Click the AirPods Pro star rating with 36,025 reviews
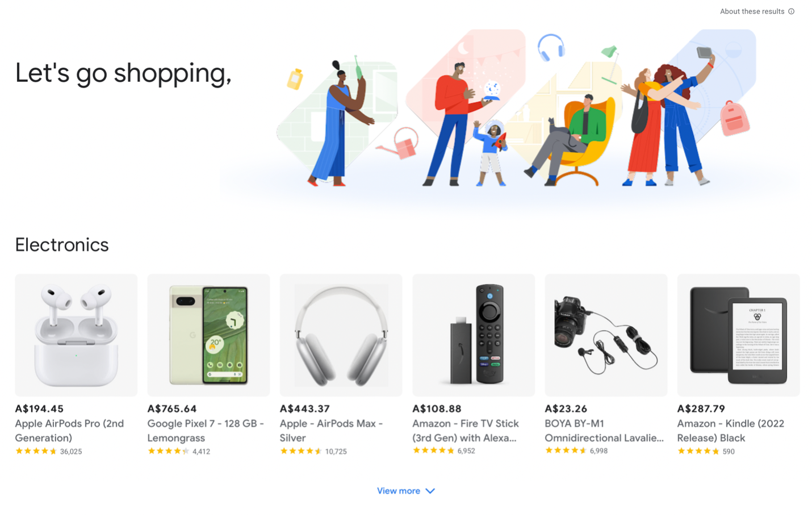Screen dimensions: 812x517 point(48,452)
